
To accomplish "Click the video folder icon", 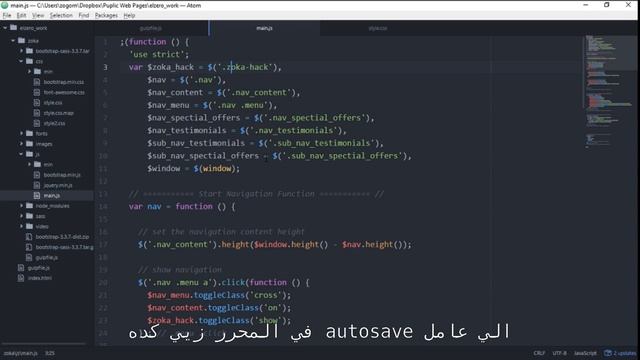I will pyautogui.click(x=29, y=226).
